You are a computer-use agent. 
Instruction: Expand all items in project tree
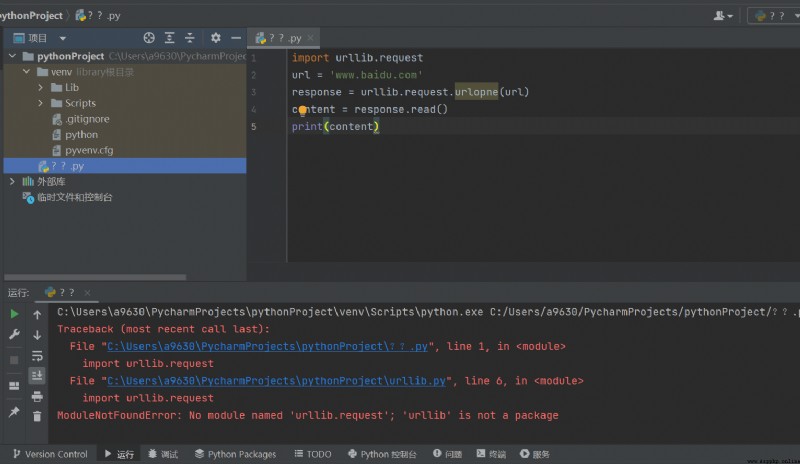[x=169, y=38]
